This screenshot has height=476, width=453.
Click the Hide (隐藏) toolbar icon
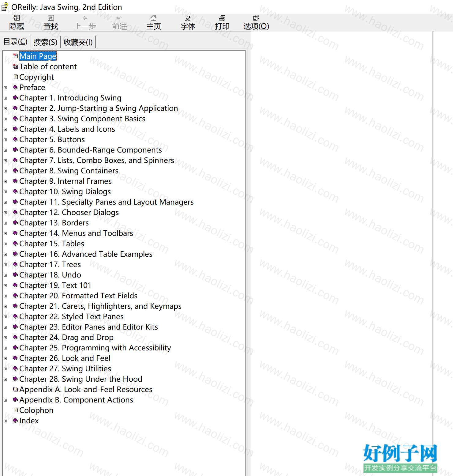(x=17, y=18)
